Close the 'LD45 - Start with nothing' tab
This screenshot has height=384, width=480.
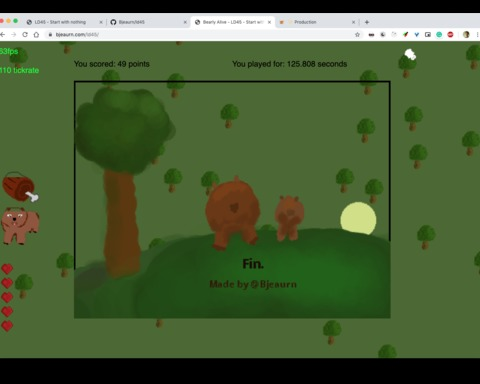click(x=101, y=22)
